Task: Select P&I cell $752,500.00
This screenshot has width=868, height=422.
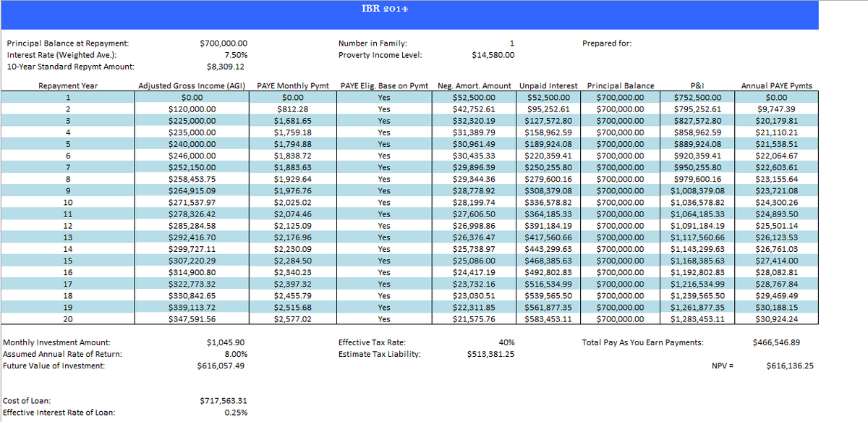Action: point(697,97)
